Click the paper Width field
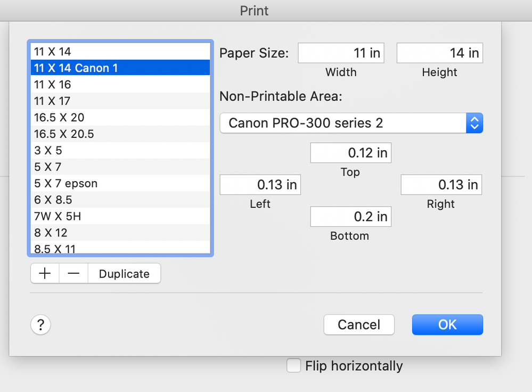The image size is (532, 392). tap(341, 53)
